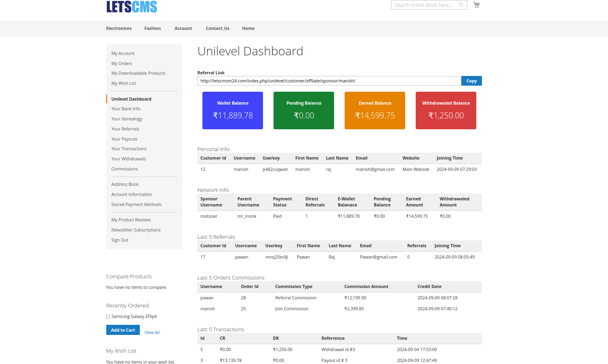Click the search magnifier icon
This screenshot has height=364, width=608.
point(461,4)
